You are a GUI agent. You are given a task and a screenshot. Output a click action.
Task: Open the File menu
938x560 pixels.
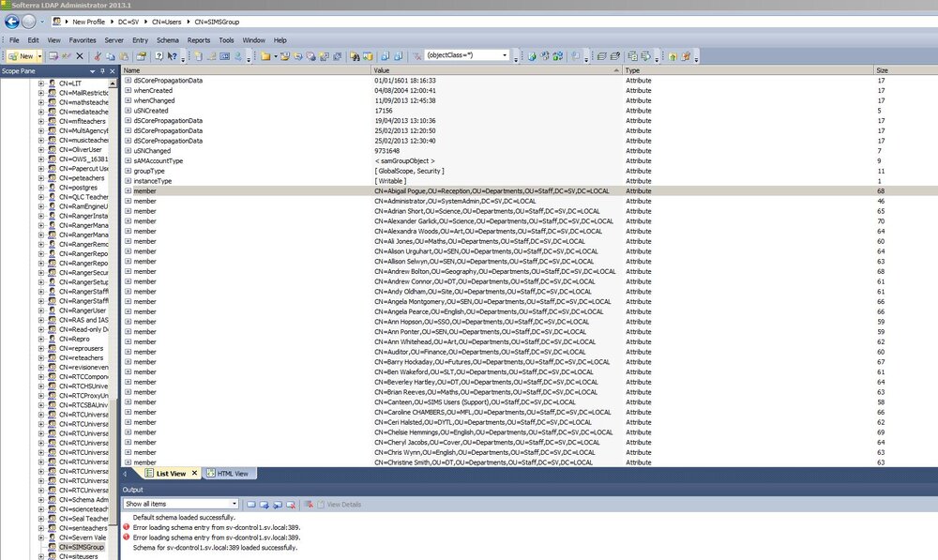pos(14,40)
